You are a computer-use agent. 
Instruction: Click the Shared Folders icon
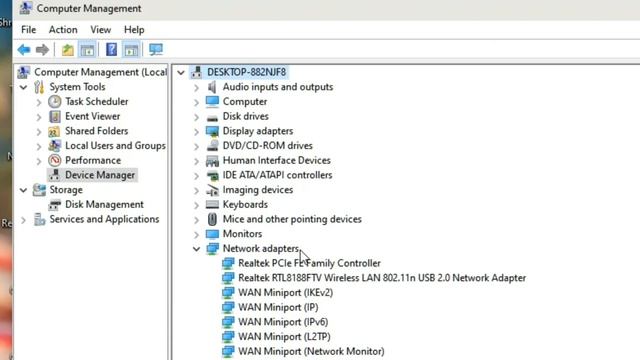point(55,131)
